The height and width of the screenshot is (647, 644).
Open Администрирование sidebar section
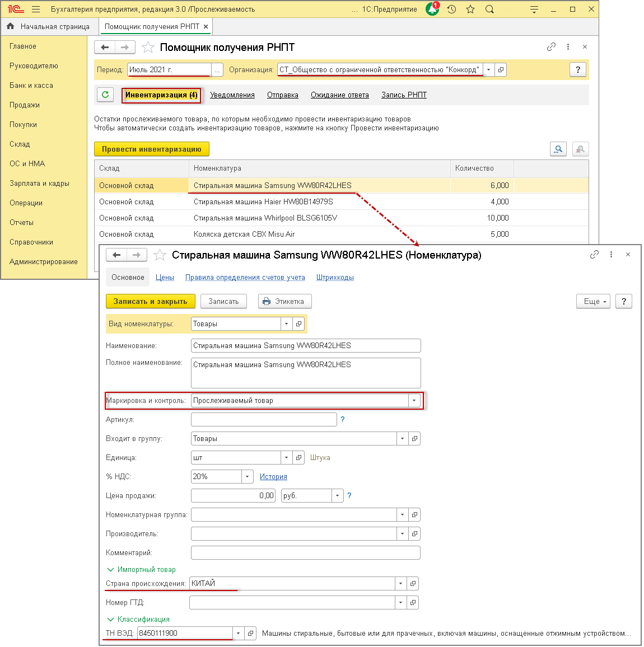tap(43, 261)
